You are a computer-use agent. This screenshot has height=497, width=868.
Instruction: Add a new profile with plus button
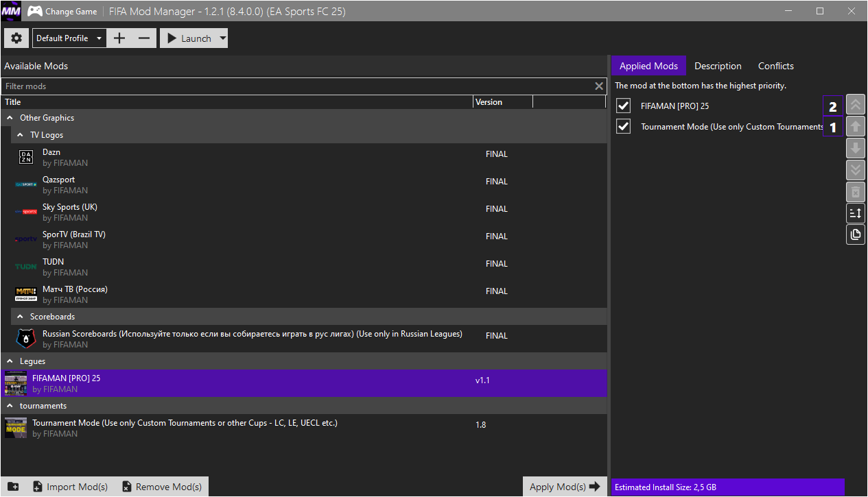(119, 38)
